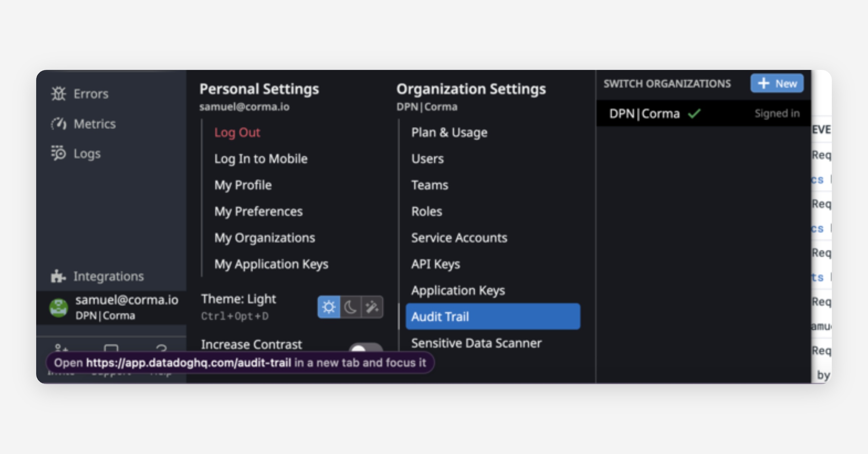This screenshot has height=454, width=868.
Task: Open My Application Keys
Action: click(271, 264)
